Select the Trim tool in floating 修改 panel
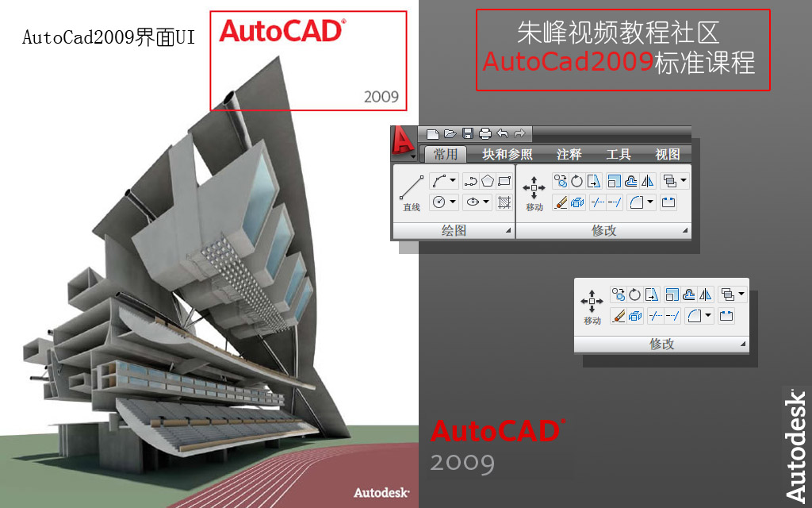Screen dimensions: 812x508 (x=656, y=316)
